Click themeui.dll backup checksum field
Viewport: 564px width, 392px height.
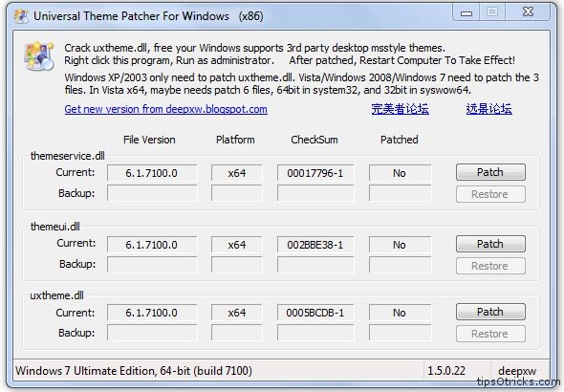[x=315, y=264]
